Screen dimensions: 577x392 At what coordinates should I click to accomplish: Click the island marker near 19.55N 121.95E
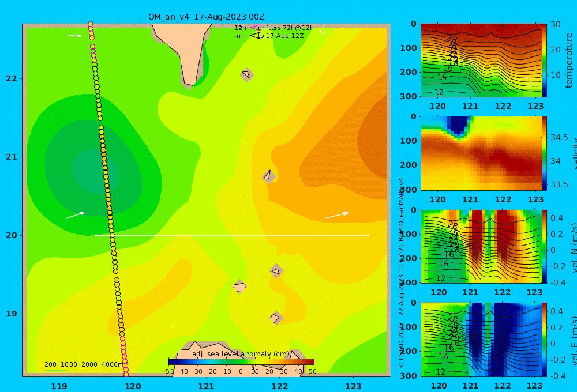click(276, 272)
